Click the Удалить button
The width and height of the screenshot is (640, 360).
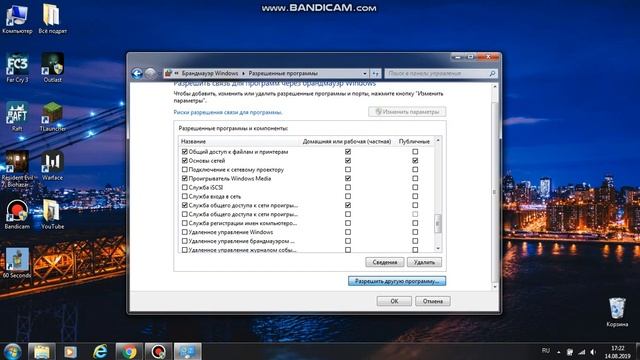[424, 262]
